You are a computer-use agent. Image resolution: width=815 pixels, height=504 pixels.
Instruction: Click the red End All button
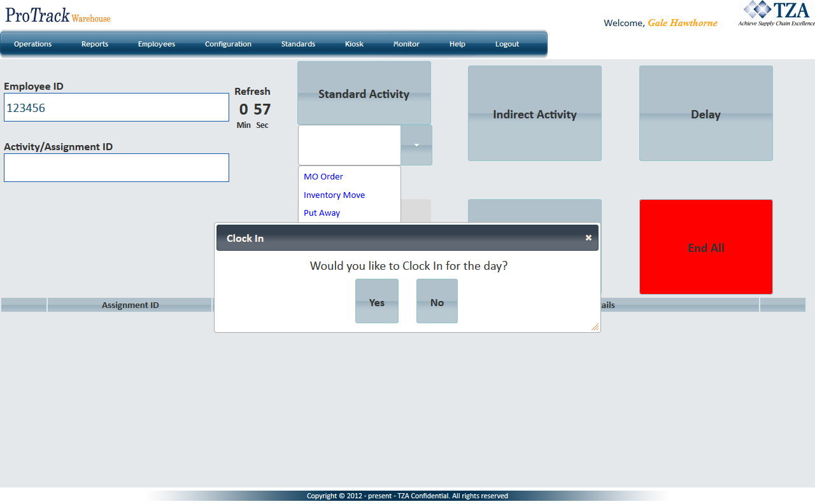705,248
